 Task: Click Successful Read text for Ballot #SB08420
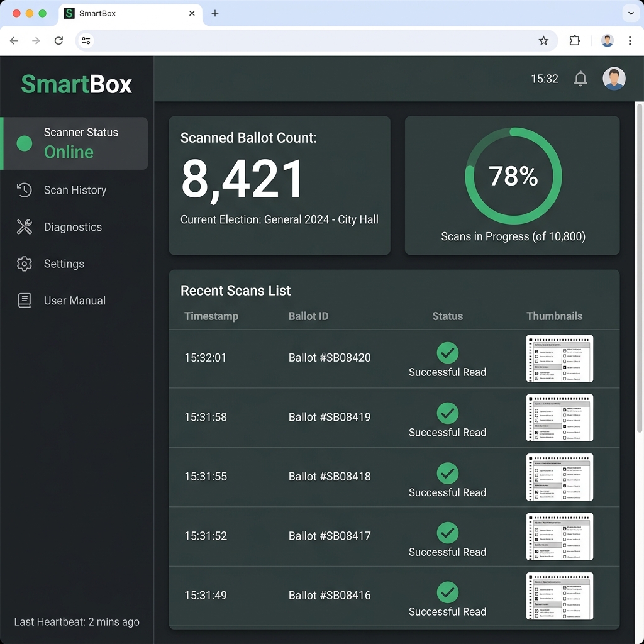click(447, 372)
